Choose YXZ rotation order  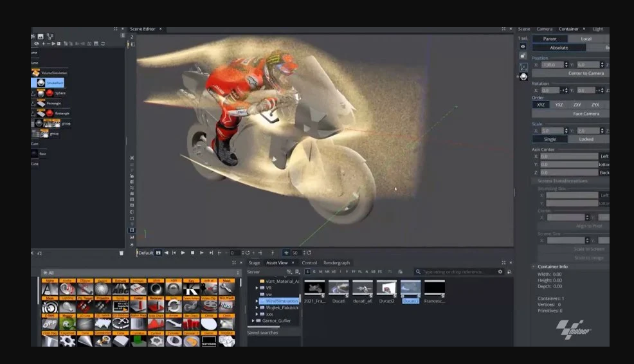tap(559, 105)
